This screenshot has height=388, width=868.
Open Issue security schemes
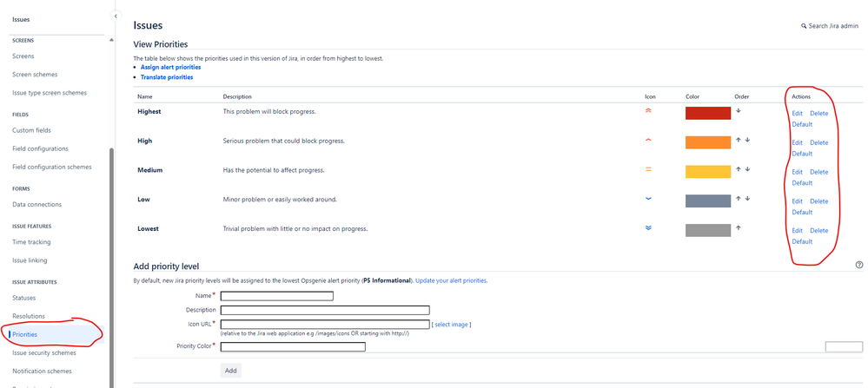click(x=44, y=352)
